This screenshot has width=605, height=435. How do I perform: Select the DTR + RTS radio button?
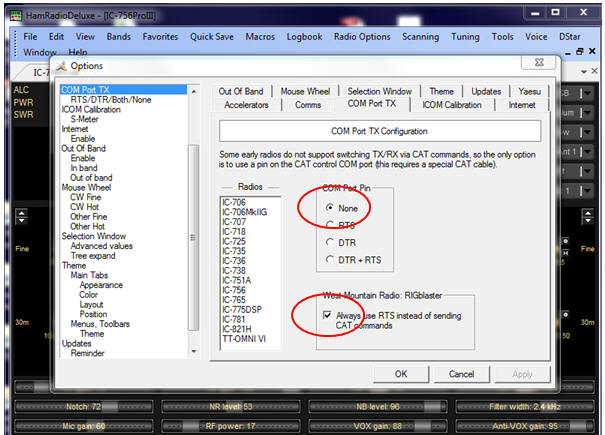click(330, 259)
